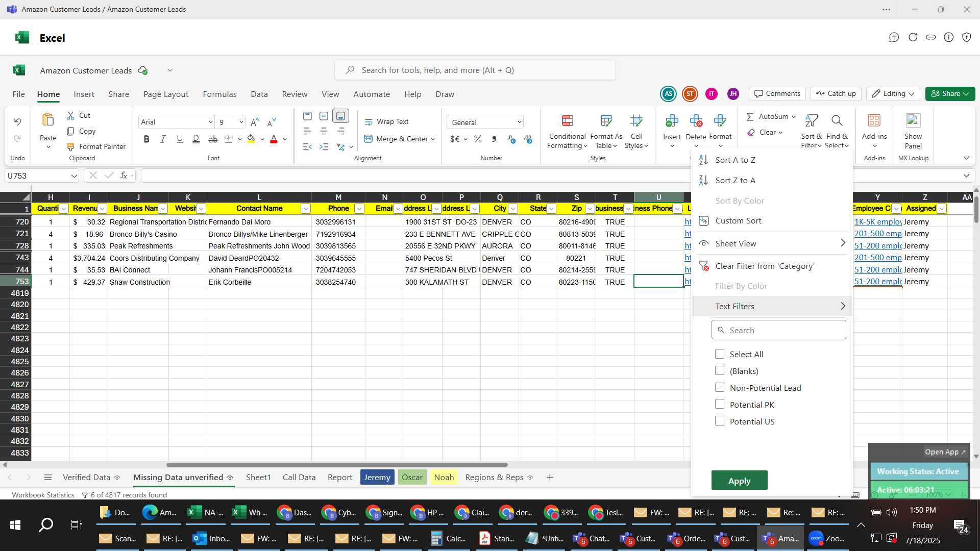
Task: Switch to the Verified Data sheet tab
Action: tap(86, 478)
